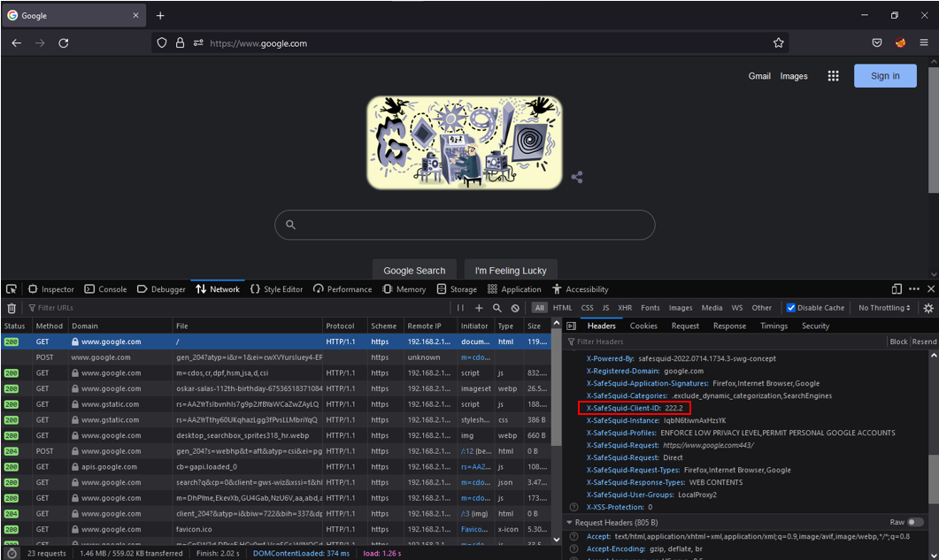Open a new browser tab
The image size is (939, 560).
[160, 16]
